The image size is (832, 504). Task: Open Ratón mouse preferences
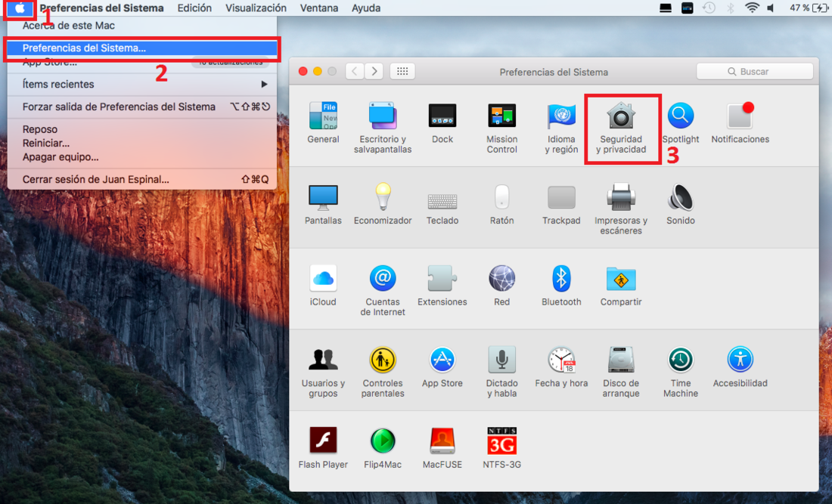click(501, 205)
